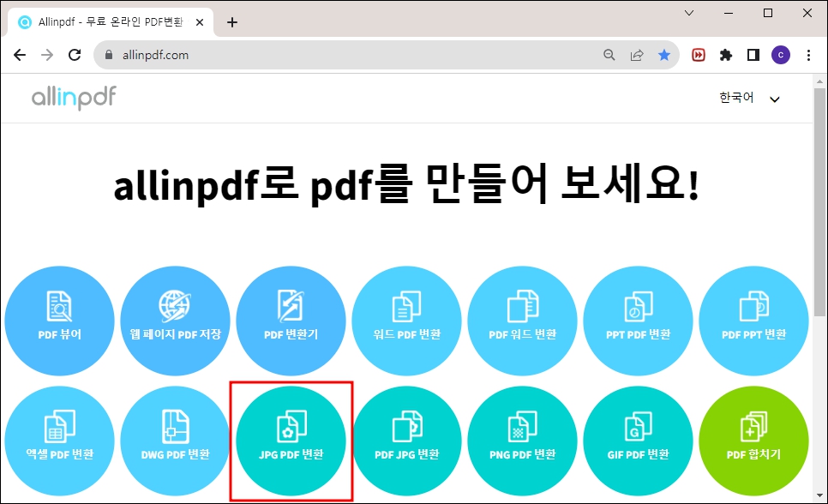Launch JPG PDF 변환 converter
The image size is (828, 504).
pyautogui.click(x=291, y=441)
